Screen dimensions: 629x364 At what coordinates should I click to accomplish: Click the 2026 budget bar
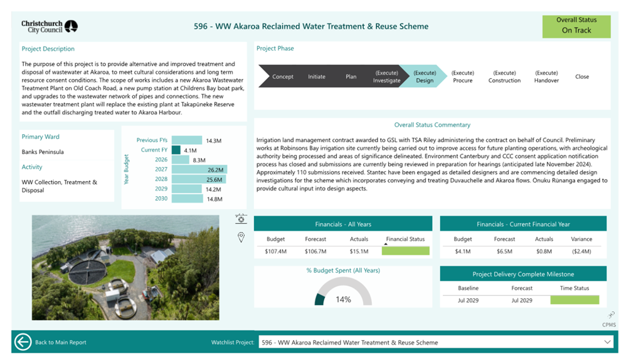click(181, 160)
